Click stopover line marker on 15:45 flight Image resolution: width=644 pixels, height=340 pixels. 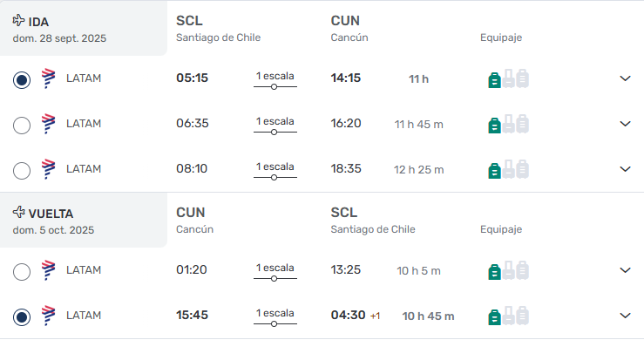[274, 324]
